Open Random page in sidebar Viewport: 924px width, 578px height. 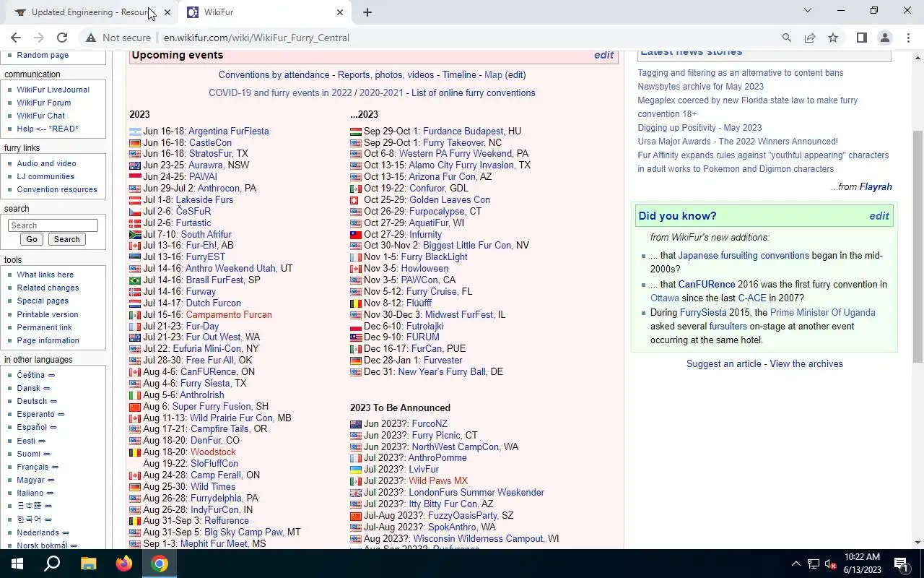pos(43,55)
